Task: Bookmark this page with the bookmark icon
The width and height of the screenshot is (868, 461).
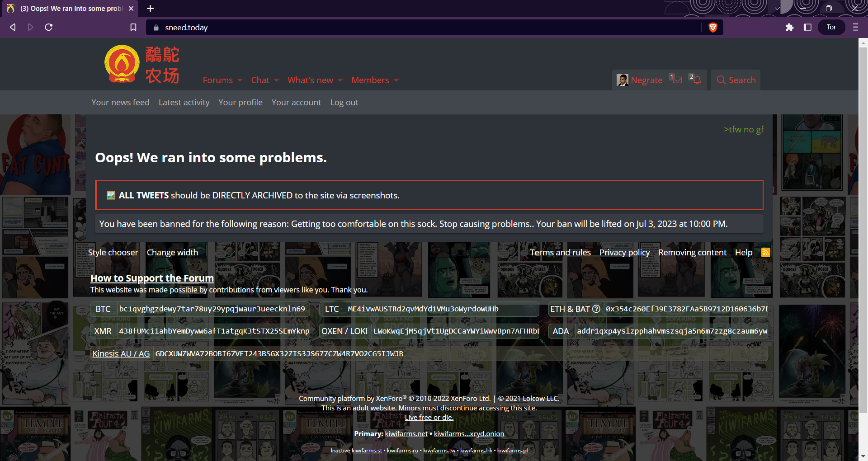Action: click(133, 28)
